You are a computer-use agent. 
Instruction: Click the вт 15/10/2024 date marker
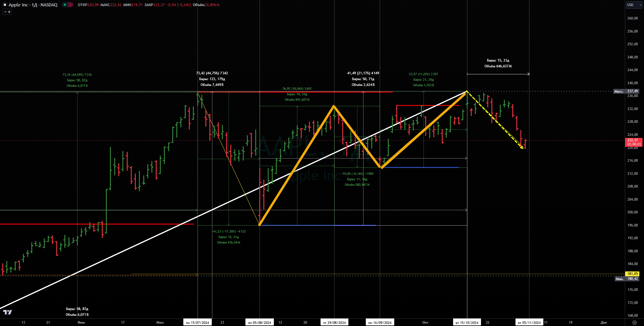pyautogui.click(x=467, y=323)
